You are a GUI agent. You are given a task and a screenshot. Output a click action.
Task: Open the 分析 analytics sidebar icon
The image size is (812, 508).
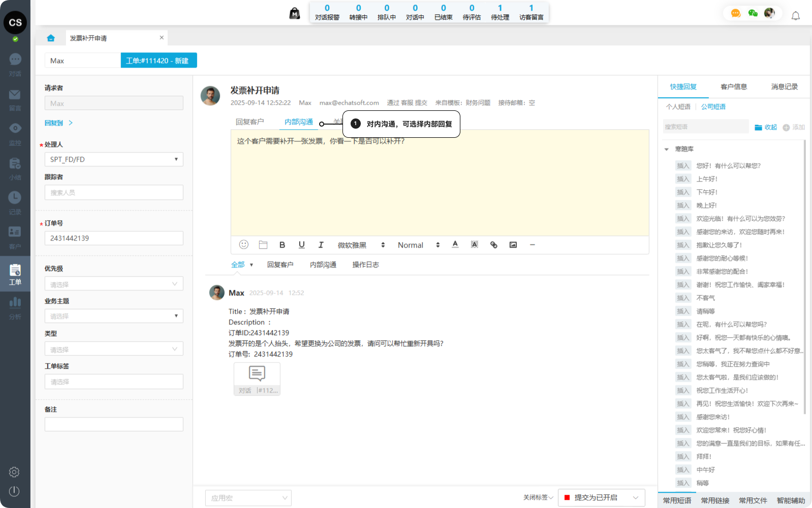click(x=15, y=308)
